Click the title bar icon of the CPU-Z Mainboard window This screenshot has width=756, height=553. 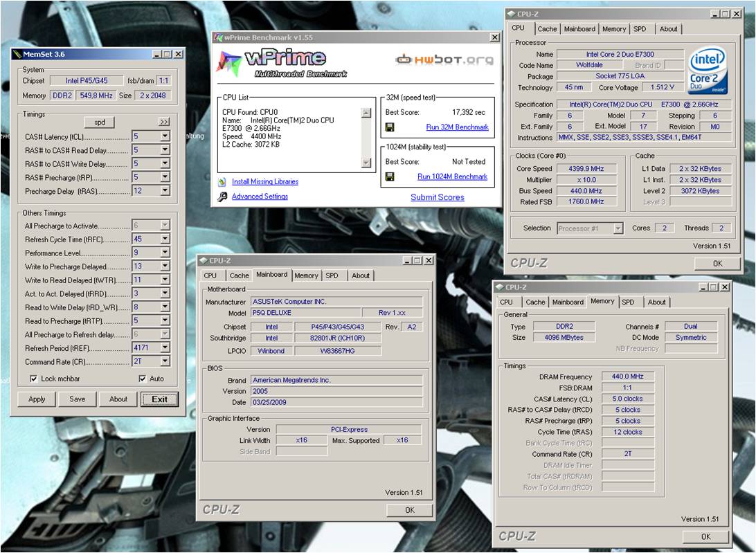[203, 260]
